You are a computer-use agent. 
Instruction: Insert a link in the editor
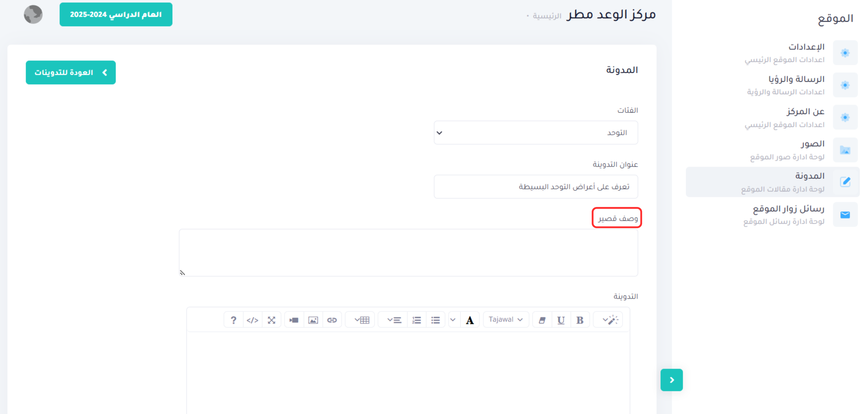tap(332, 320)
